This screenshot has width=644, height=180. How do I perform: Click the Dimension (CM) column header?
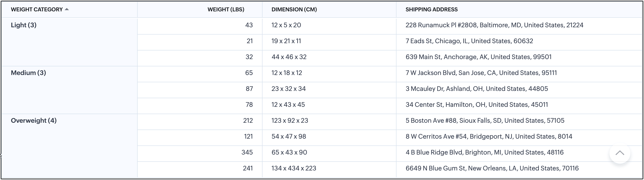tap(294, 10)
